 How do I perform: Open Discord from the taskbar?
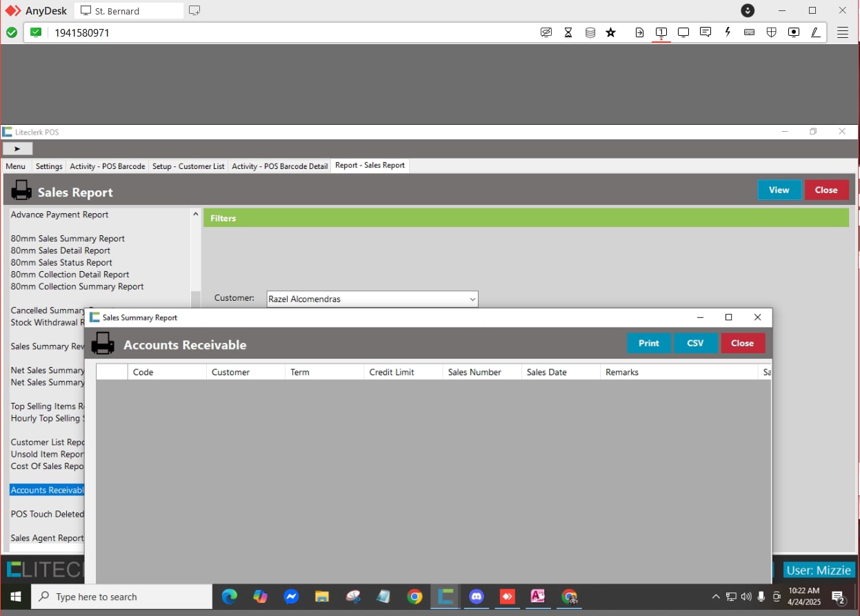[477, 597]
